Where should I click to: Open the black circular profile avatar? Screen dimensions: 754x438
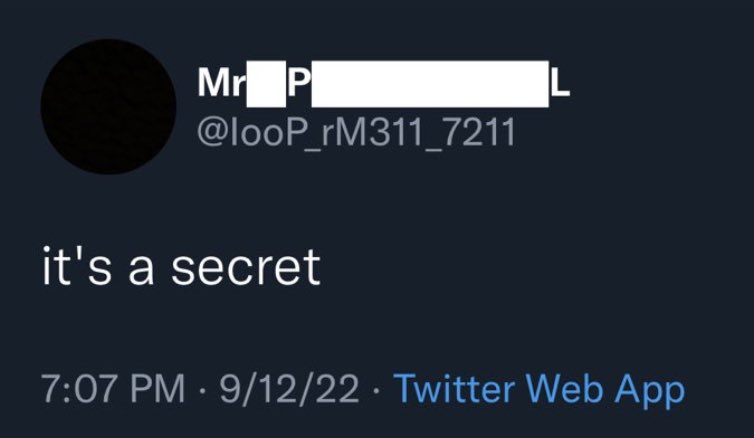click(108, 106)
